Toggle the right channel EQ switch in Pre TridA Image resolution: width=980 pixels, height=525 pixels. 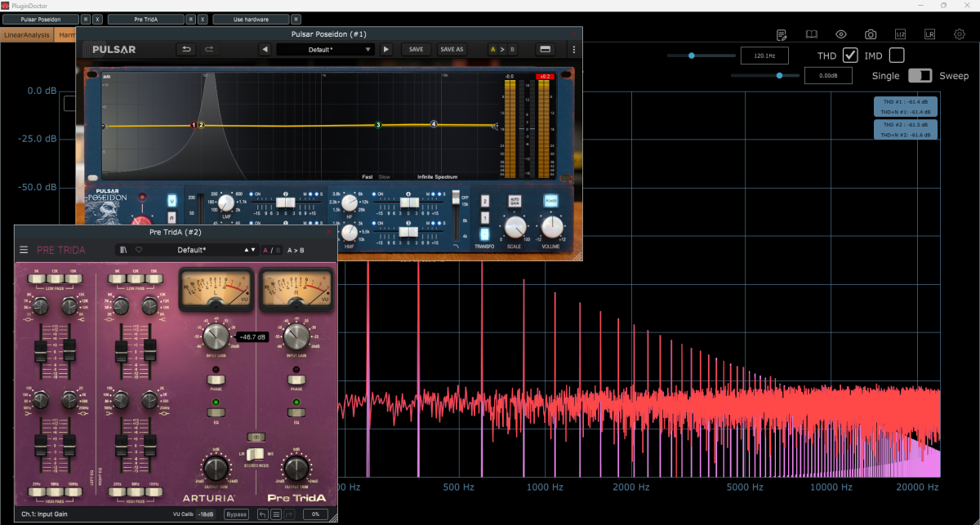(x=296, y=412)
